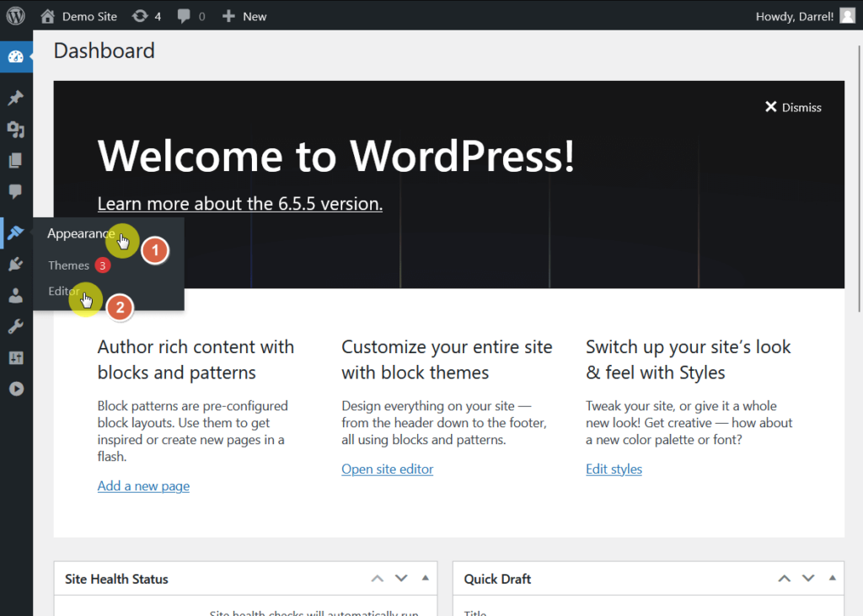Follow 'Learn more about the 6.5.5 version' link
The image size is (863, 616).
coord(240,204)
